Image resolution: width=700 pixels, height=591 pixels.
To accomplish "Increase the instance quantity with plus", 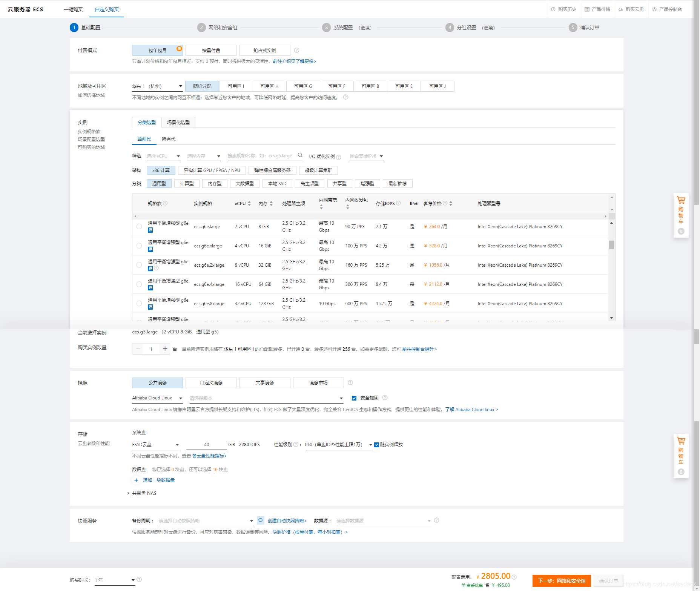I will point(165,349).
